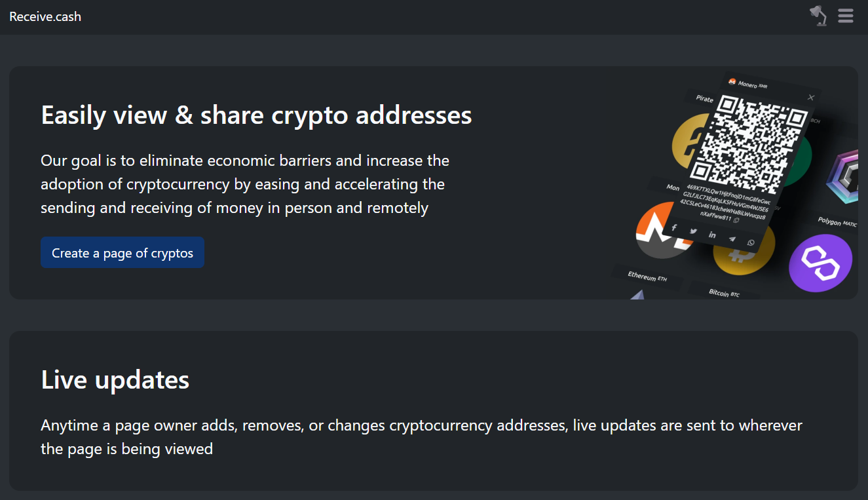Click the Twitter bird share icon
The height and width of the screenshot is (500, 868).
[693, 231]
